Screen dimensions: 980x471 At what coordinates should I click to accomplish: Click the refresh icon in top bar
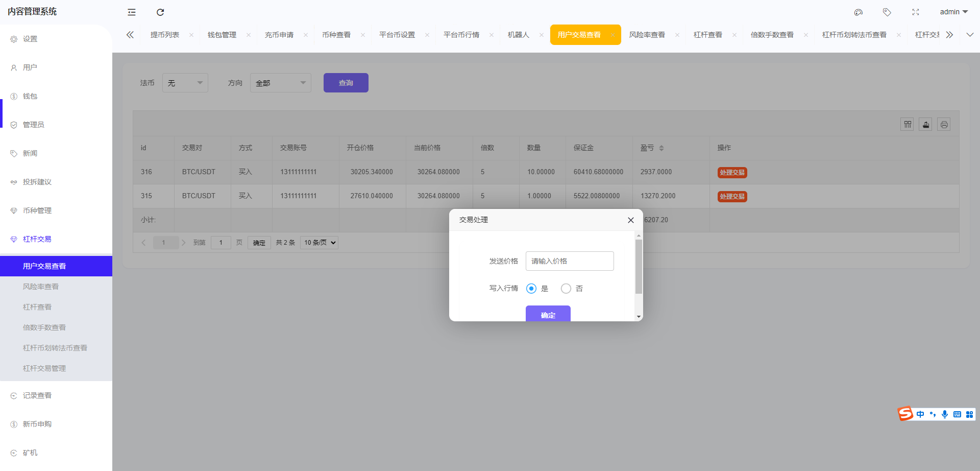(160, 12)
